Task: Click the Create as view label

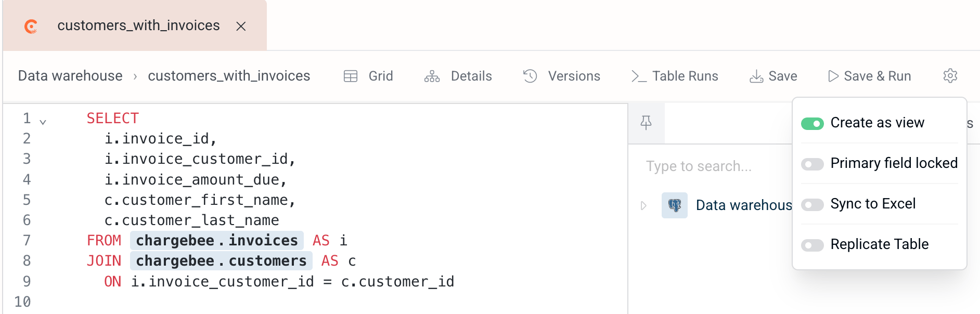Action: [878, 123]
